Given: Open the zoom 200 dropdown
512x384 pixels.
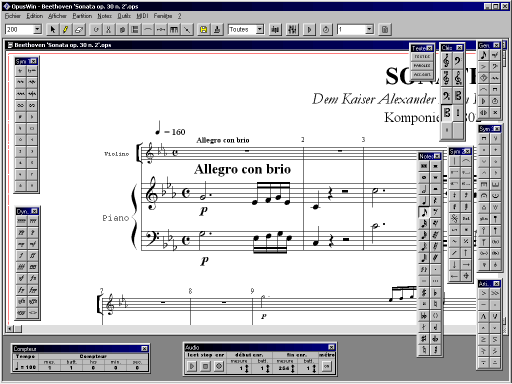Looking at the screenshot, I should (x=37, y=30).
